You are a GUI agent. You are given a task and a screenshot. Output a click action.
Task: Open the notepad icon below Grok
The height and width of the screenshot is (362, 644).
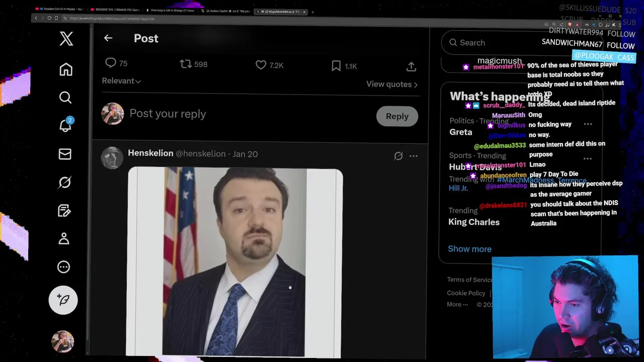click(64, 210)
